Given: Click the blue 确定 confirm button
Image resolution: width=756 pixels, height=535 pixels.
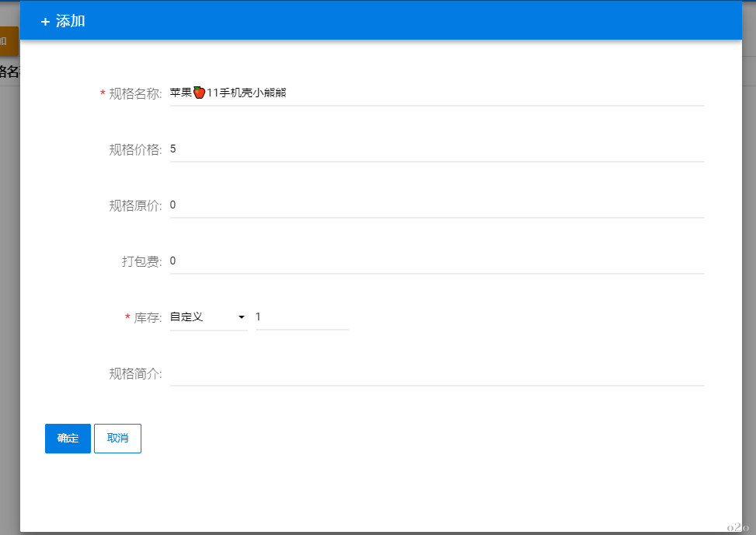Looking at the screenshot, I should tap(68, 438).
